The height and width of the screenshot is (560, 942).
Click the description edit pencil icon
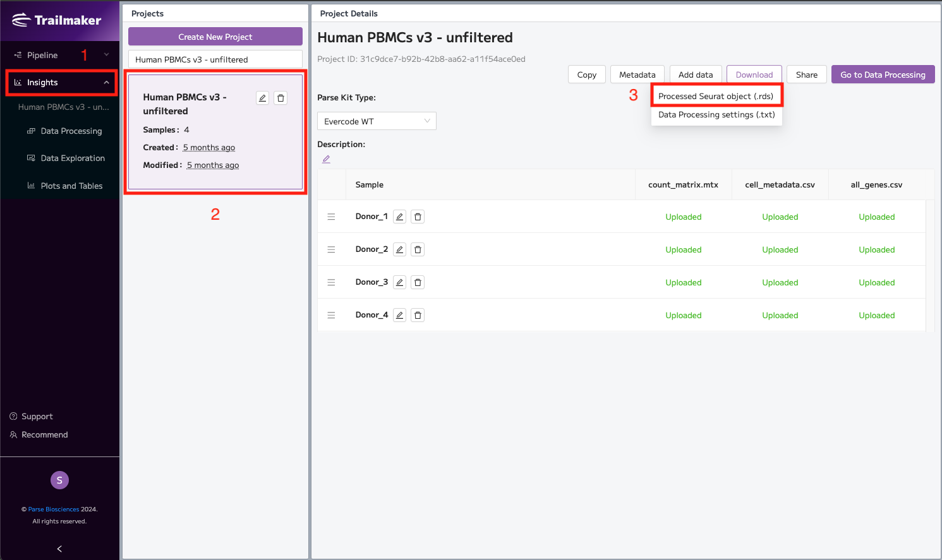coord(326,159)
